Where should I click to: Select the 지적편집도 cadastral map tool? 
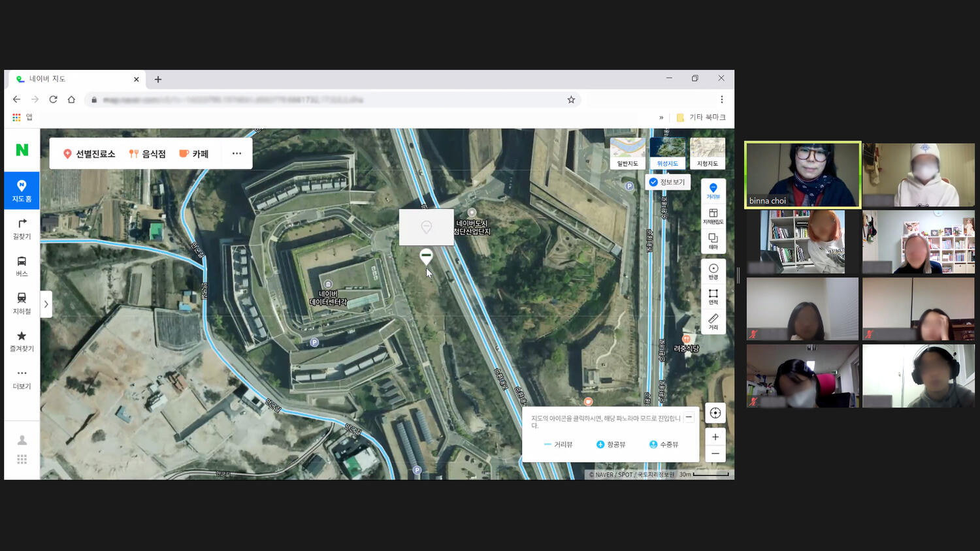coord(713,217)
